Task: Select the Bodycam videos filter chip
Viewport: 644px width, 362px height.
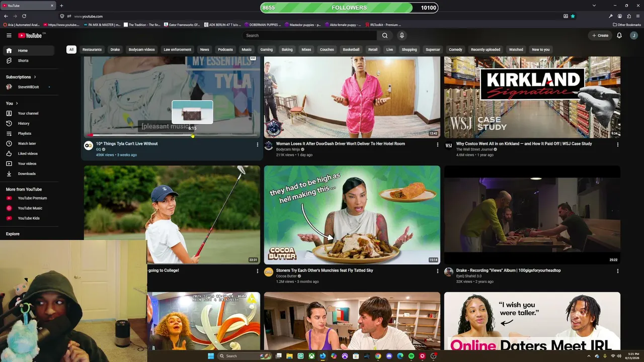Action: (x=141, y=49)
